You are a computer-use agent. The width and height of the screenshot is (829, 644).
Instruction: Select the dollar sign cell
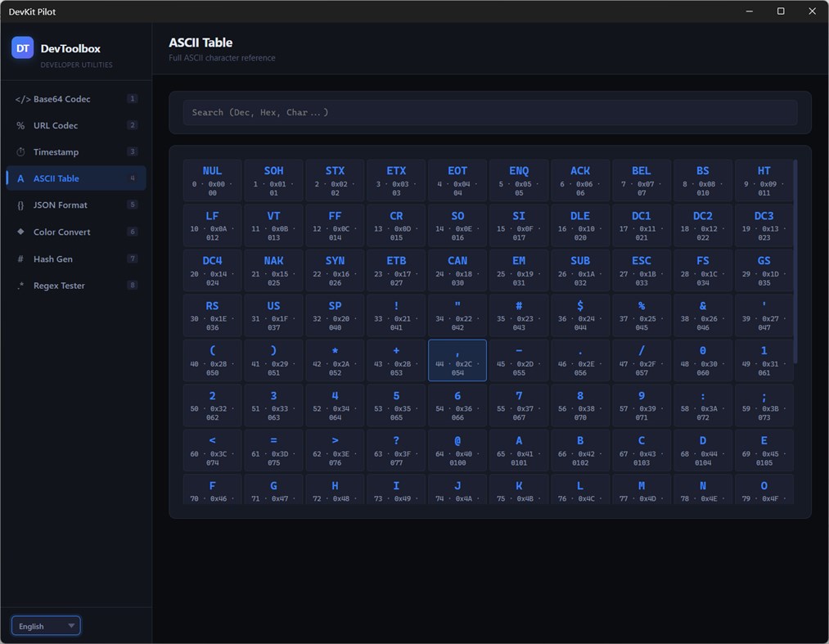(x=580, y=315)
